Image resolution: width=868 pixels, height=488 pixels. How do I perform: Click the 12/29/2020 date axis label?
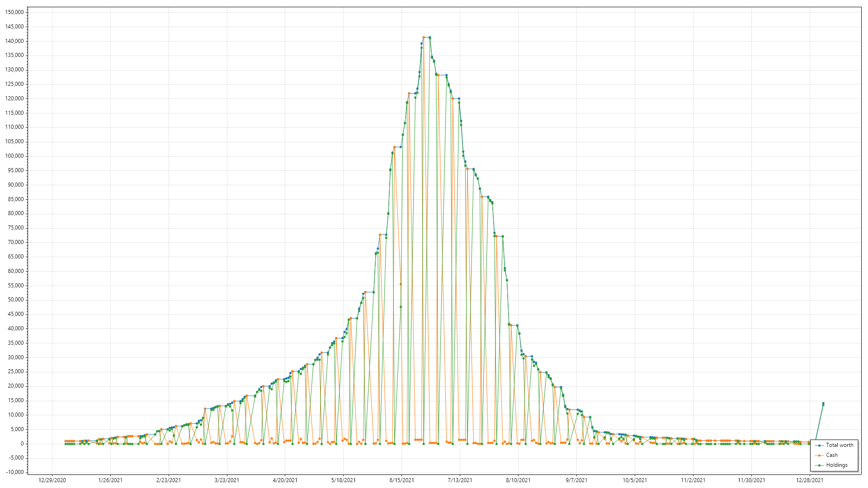pos(52,480)
